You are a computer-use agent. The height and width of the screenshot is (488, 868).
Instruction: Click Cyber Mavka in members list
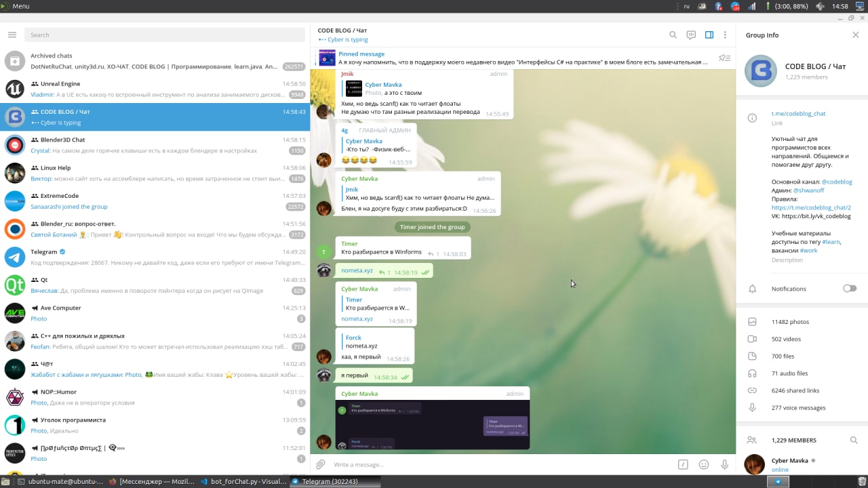(x=802, y=464)
